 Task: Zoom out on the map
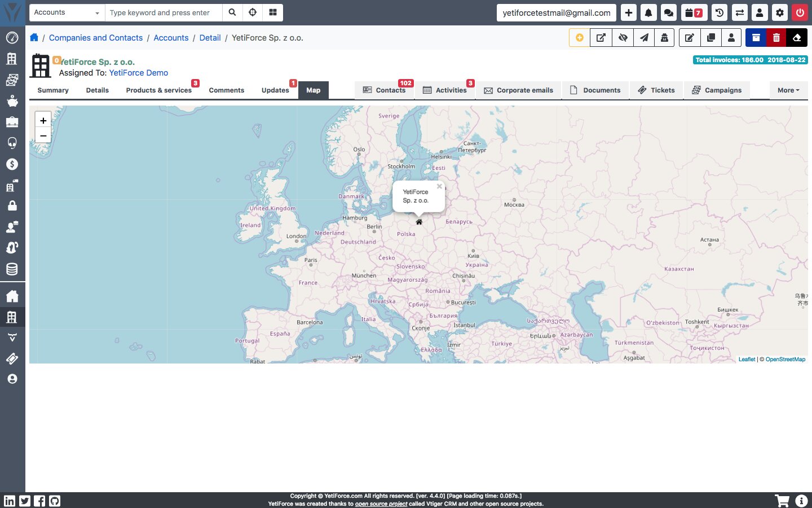tap(43, 135)
